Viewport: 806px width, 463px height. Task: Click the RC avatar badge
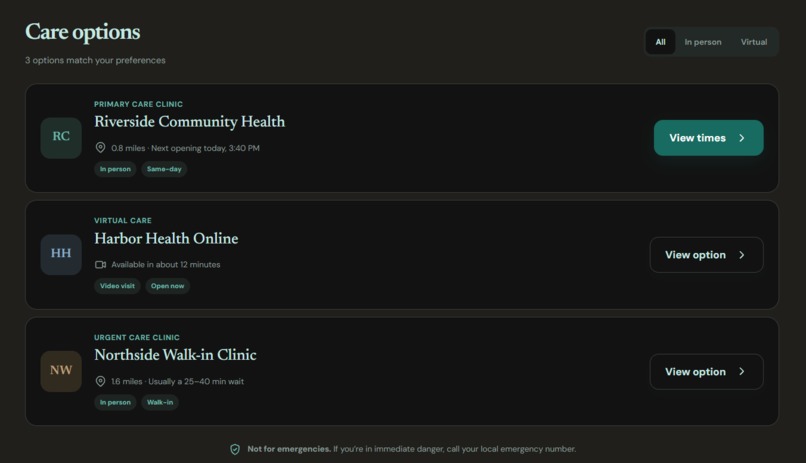point(61,138)
